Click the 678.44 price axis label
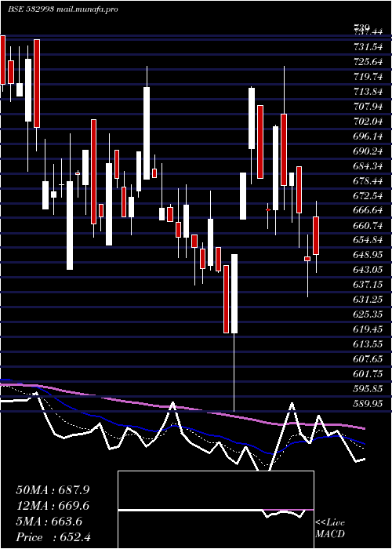This screenshot has height=549, width=392. pos(368,180)
